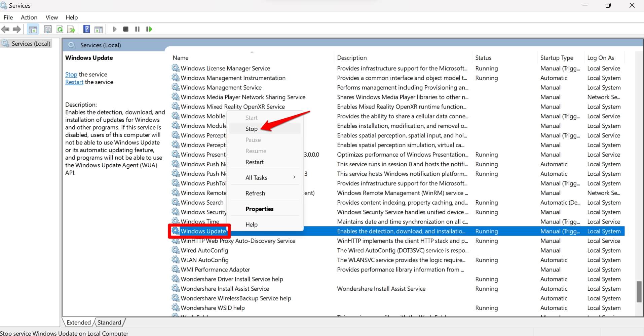
Task: Select the Windows Update service row
Action: [397, 231]
